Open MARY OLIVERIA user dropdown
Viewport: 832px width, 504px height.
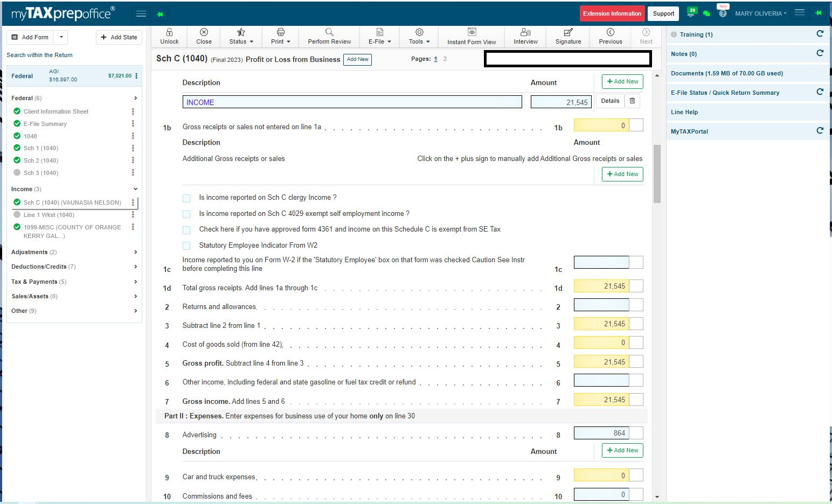pos(760,13)
